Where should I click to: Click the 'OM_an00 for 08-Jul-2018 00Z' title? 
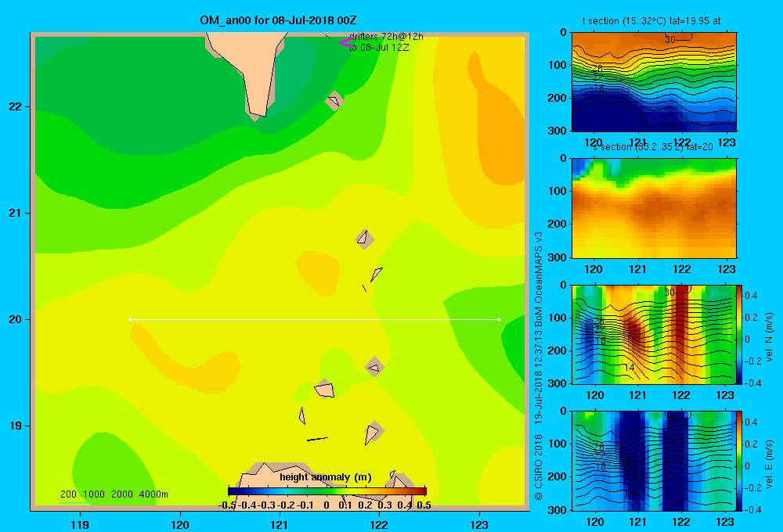click(x=278, y=20)
